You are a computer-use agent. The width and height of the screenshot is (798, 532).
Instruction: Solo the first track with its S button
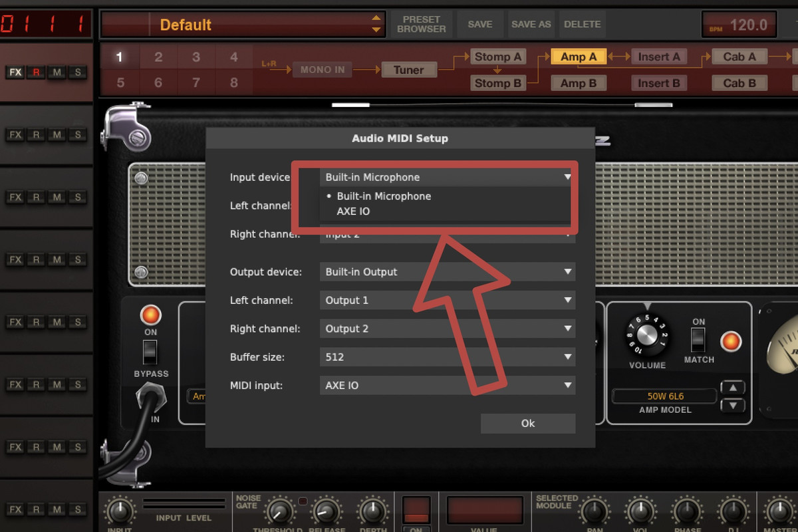78,72
